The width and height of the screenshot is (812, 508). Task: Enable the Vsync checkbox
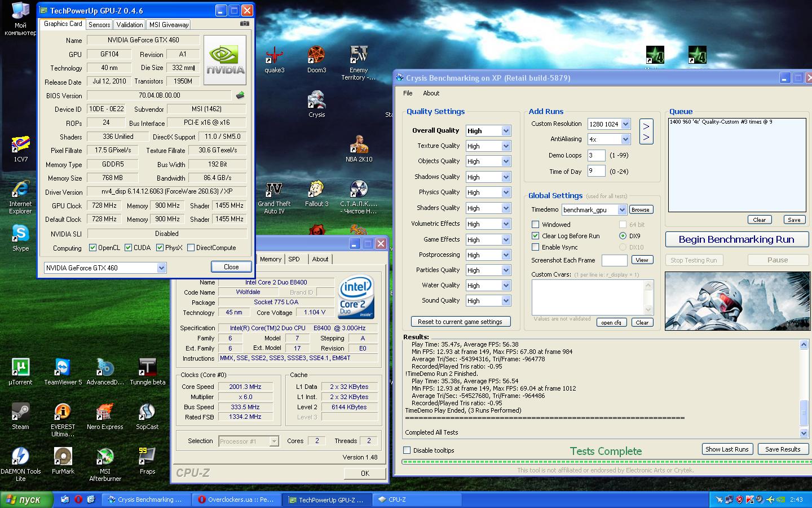coord(535,247)
